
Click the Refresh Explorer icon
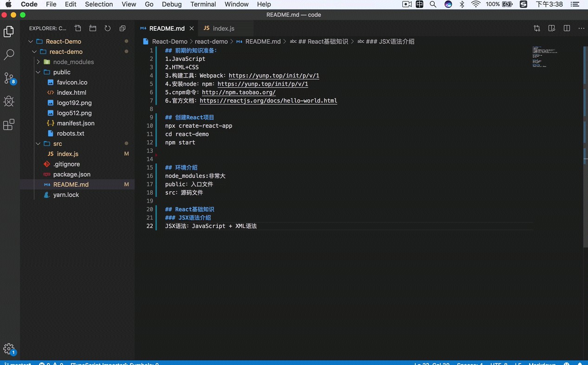[x=107, y=28]
